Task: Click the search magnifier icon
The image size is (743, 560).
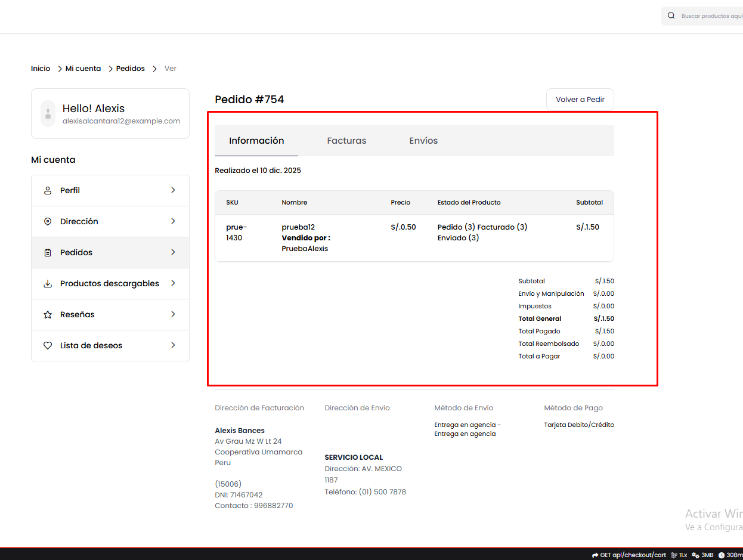Action: (x=671, y=16)
